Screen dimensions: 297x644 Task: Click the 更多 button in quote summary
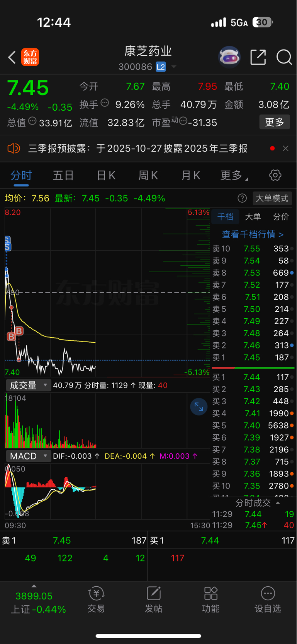pyautogui.click(x=275, y=122)
